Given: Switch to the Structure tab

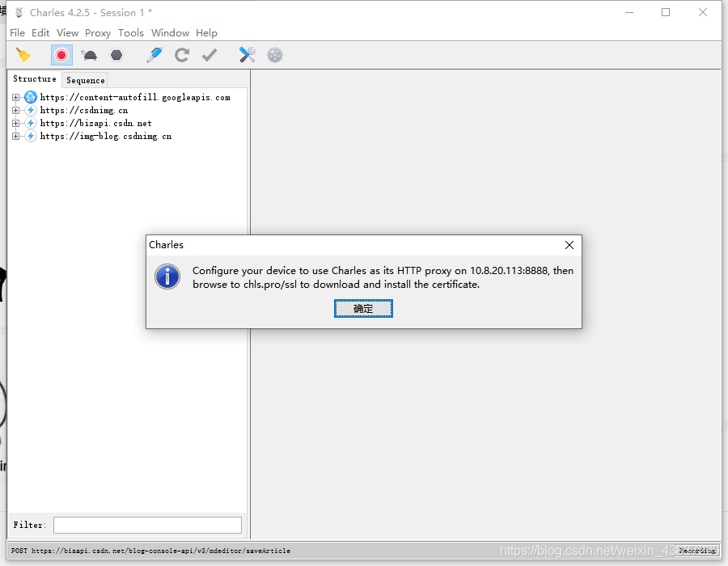Looking at the screenshot, I should pos(35,79).
